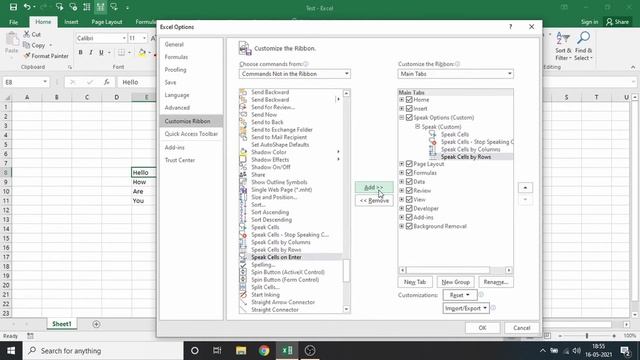Toggle Bold formatting in the Font group
This screenshot has height=360, width=640.
coord(80,52)
